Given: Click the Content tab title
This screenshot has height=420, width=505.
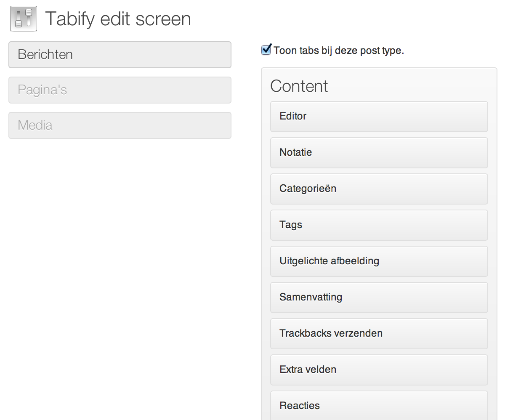Looking at the screenshot, I should (x=299, y=86).
